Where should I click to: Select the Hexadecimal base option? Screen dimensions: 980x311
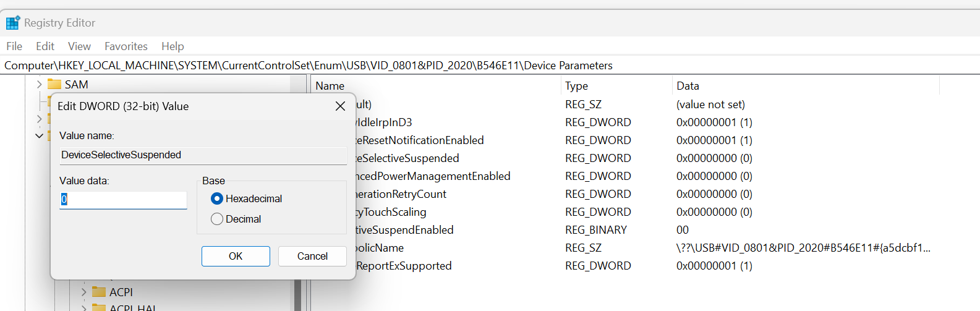point(217,198)
